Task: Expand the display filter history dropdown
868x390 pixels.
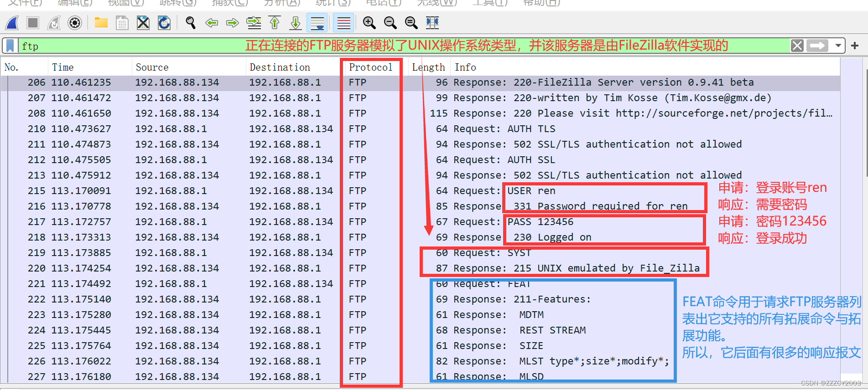Action: pos(838,46)
